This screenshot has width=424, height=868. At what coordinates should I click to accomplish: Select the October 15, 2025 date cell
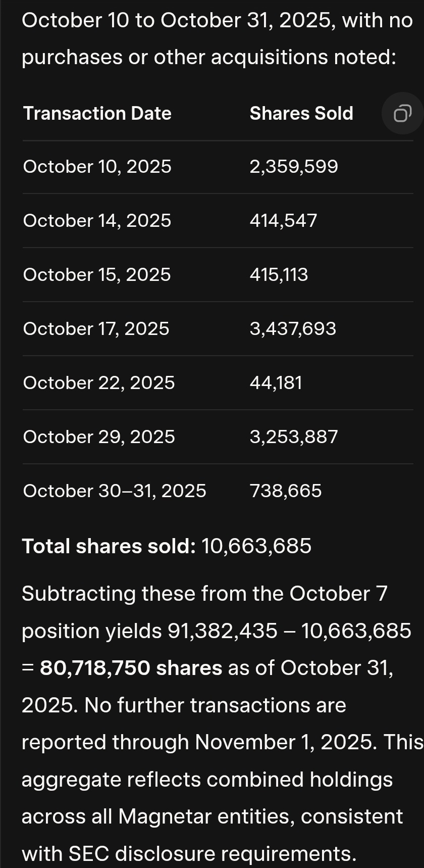(x=97, y=275)
